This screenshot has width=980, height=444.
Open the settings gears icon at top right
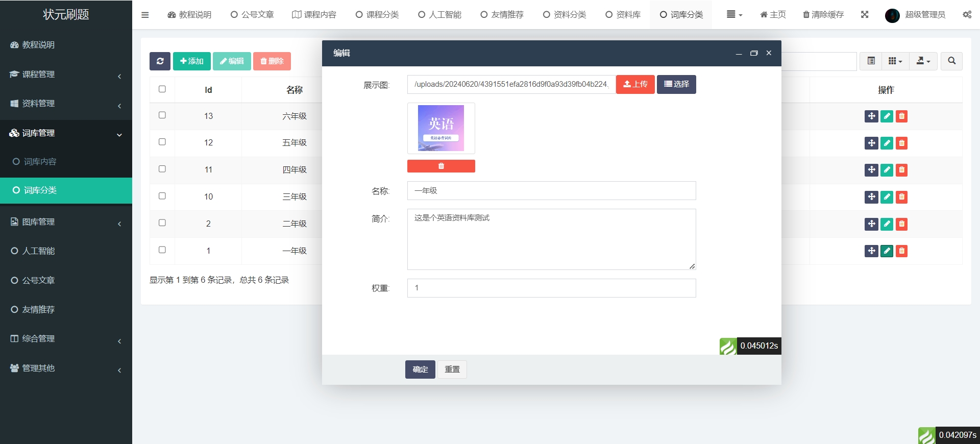[967, 15]
